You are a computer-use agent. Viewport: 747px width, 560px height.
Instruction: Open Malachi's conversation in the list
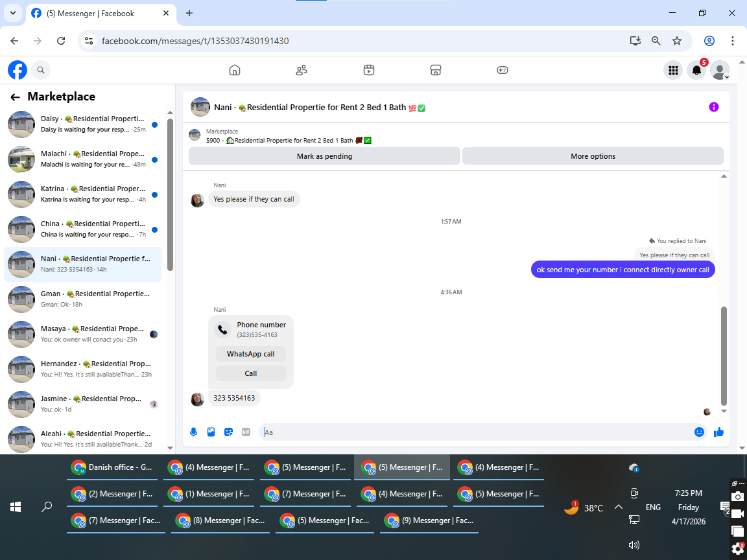click(82, 159)
